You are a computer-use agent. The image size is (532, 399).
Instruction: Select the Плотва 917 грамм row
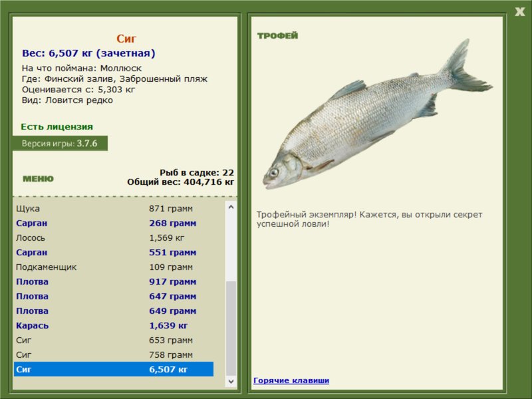coord(114,281)
